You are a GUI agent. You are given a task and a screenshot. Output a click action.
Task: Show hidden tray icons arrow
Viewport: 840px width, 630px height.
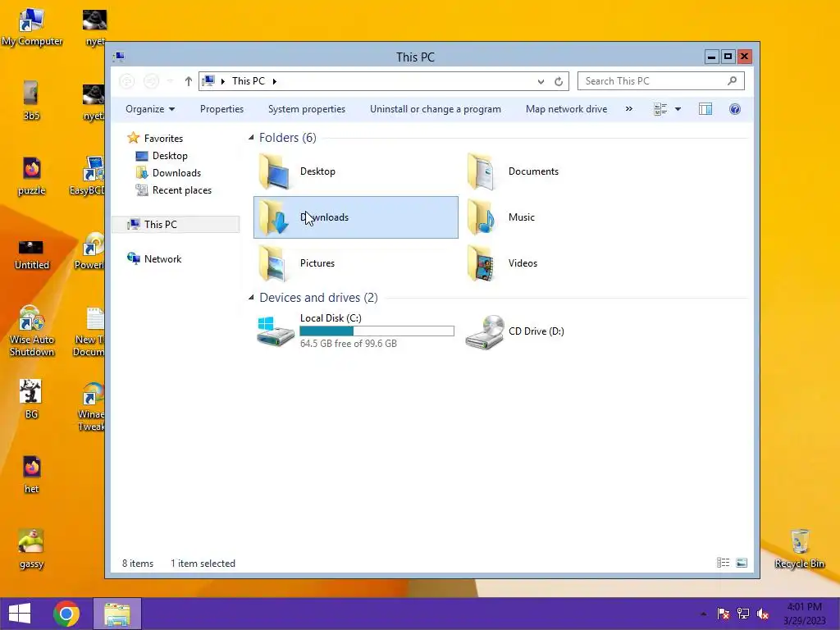[x=703, y=614]
